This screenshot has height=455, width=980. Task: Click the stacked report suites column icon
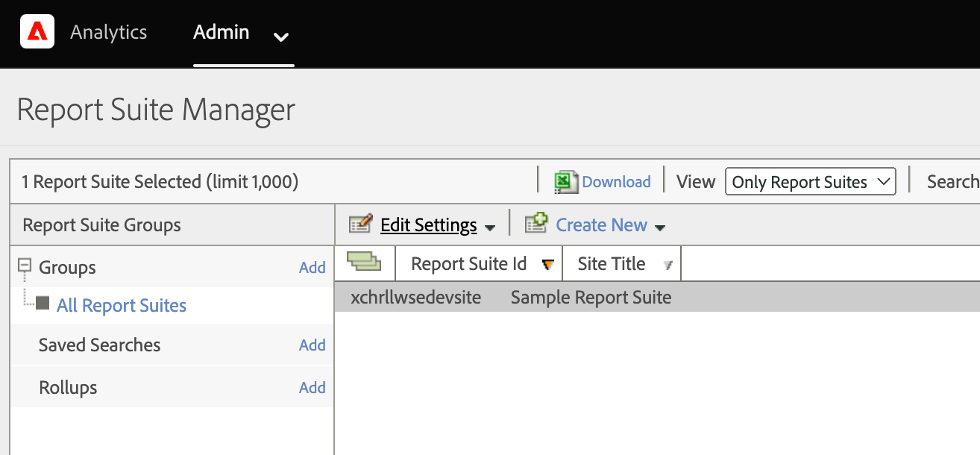click(364, 262)
